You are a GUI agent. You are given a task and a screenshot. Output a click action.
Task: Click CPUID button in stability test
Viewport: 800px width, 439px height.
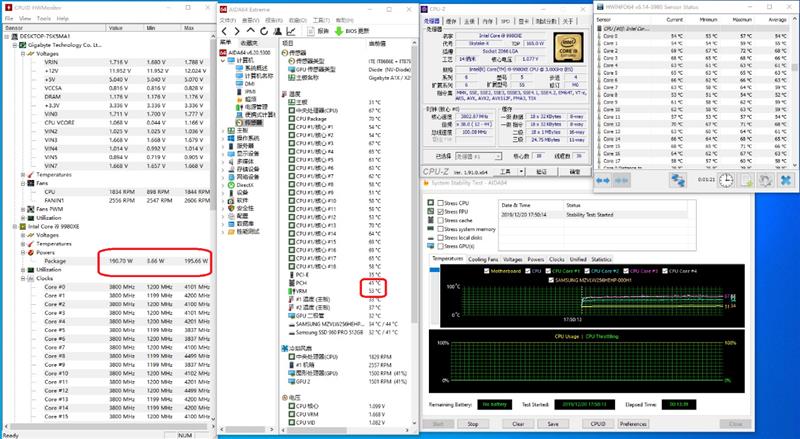(598, 424)
